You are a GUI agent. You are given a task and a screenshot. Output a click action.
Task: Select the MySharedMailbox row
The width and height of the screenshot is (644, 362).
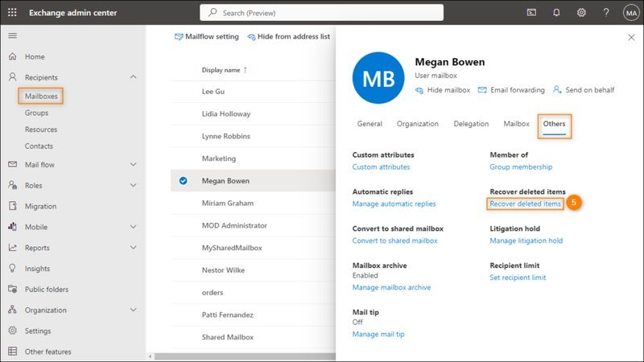coord(253,248)
